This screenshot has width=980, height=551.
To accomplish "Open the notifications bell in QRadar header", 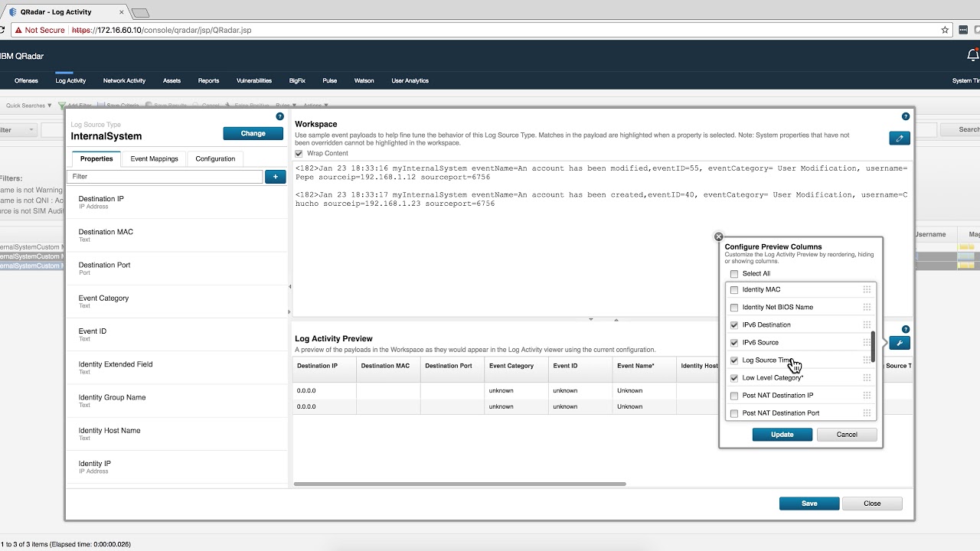I will (973, 55).
